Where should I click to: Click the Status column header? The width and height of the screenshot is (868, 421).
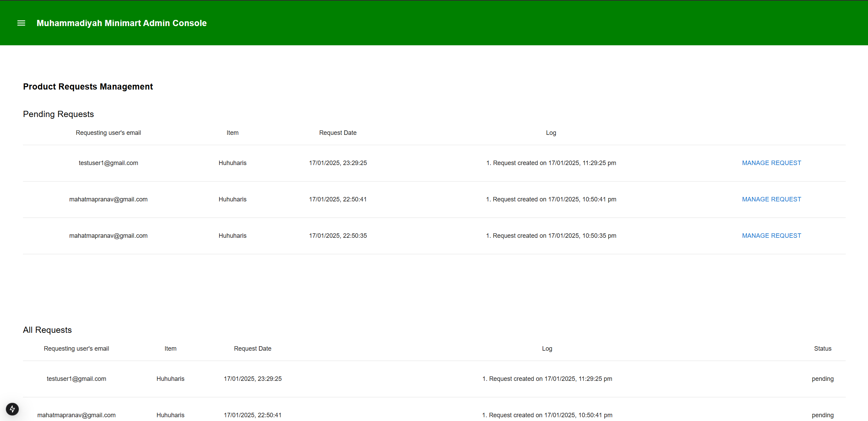(822, 349)
